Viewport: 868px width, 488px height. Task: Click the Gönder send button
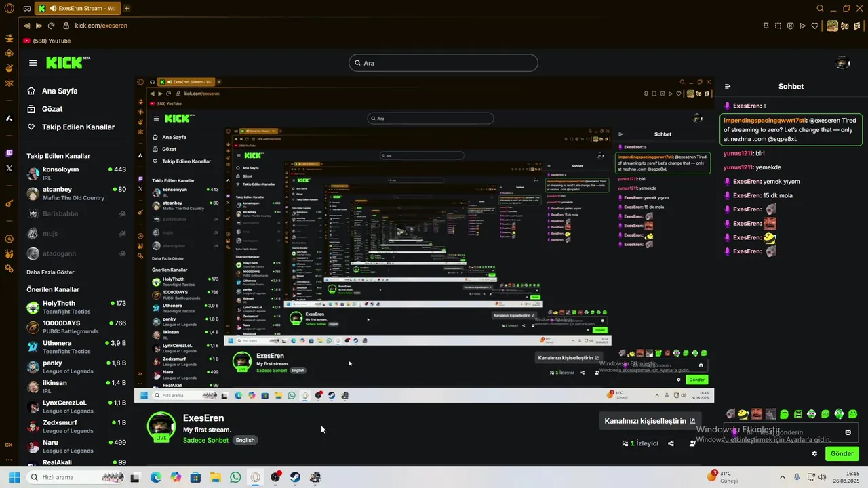842,454
